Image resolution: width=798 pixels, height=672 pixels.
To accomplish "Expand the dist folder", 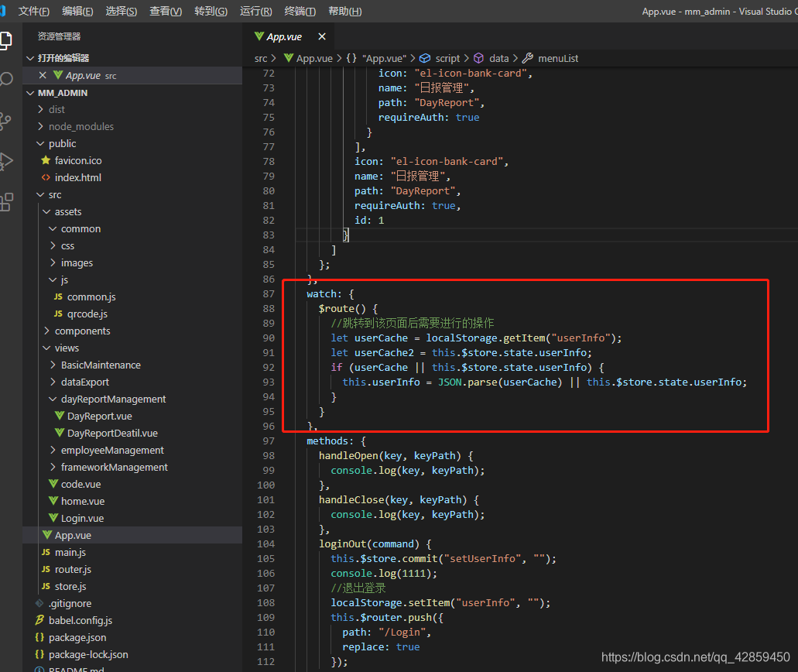I will [x=41, y=109].
